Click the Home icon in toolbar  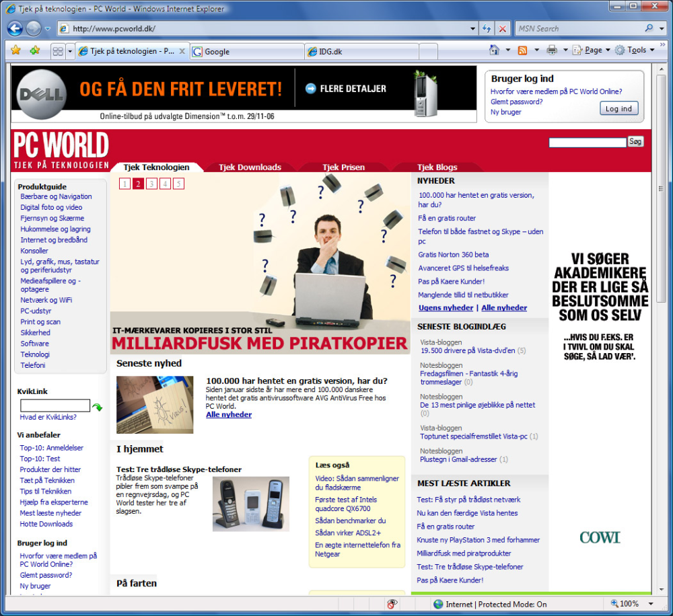(x=495, y=50)
